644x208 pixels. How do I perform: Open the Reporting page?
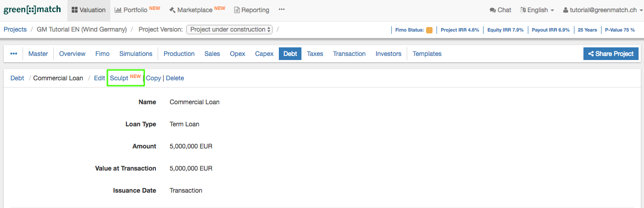click(252, 10)
